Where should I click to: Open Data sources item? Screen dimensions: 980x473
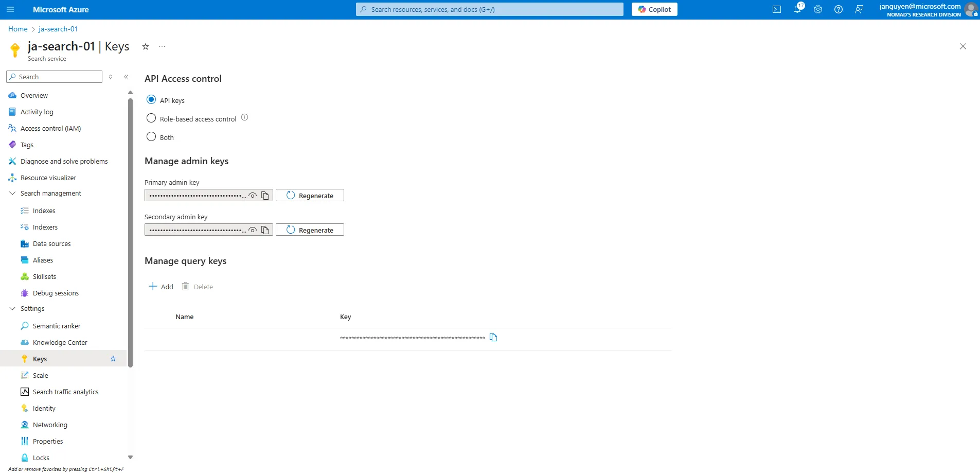point(51,243)
